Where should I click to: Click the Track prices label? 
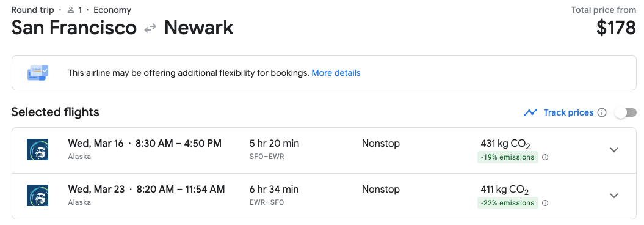coord(568,112)
